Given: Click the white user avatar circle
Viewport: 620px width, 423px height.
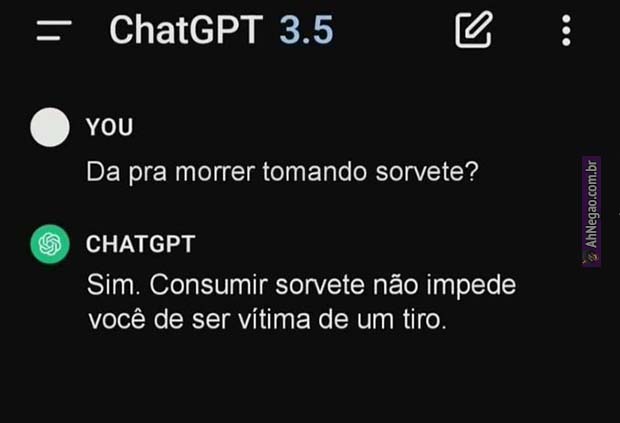Looking at the screenshot, I should pos(50,127).
